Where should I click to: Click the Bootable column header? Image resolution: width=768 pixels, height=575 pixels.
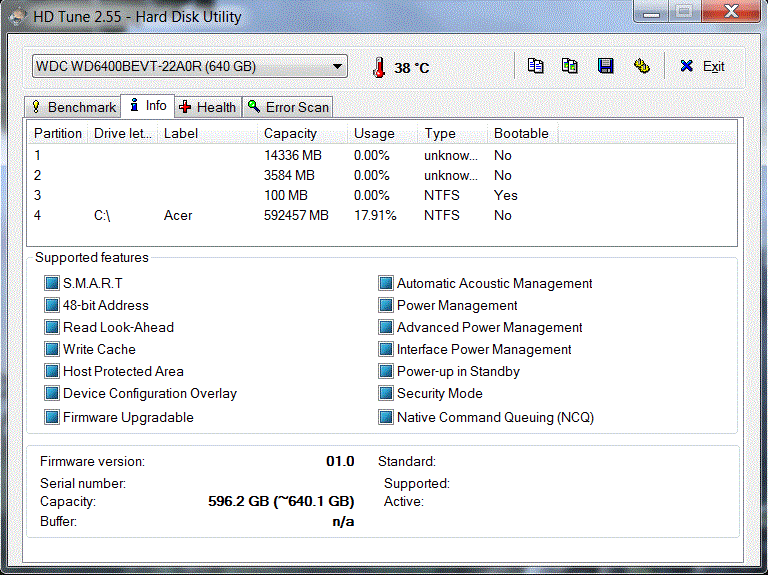point(523,133)
